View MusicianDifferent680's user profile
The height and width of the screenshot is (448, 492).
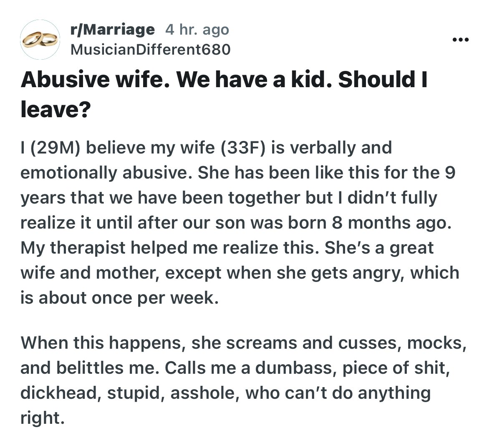point(151,50)
